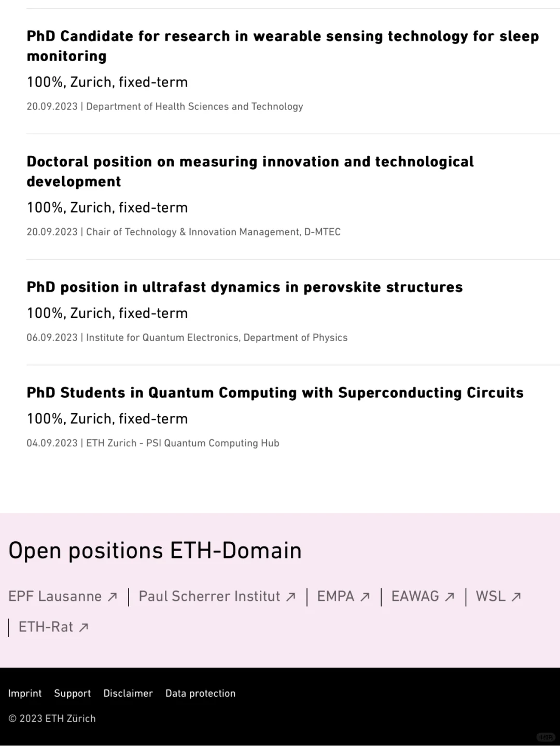Open the WSL open positions link
The image size is (560, 746).
(491, 596)
